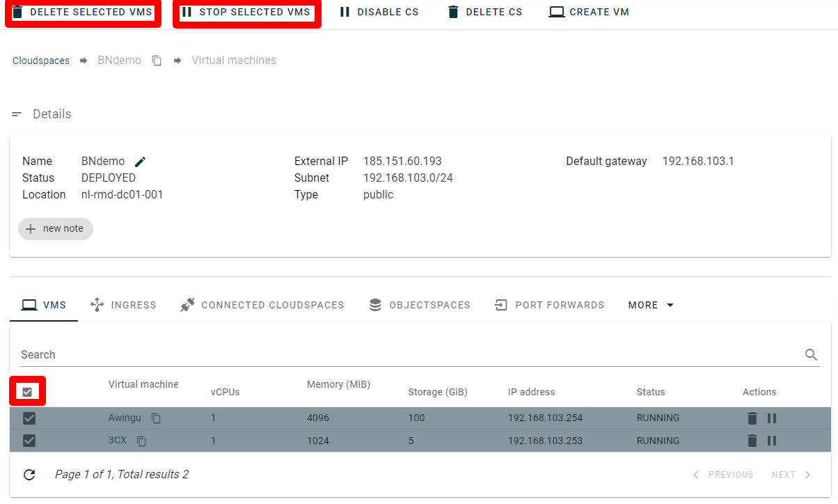
Task: Select subnet value 192.168.103.0/24
Action: [408, 178]
